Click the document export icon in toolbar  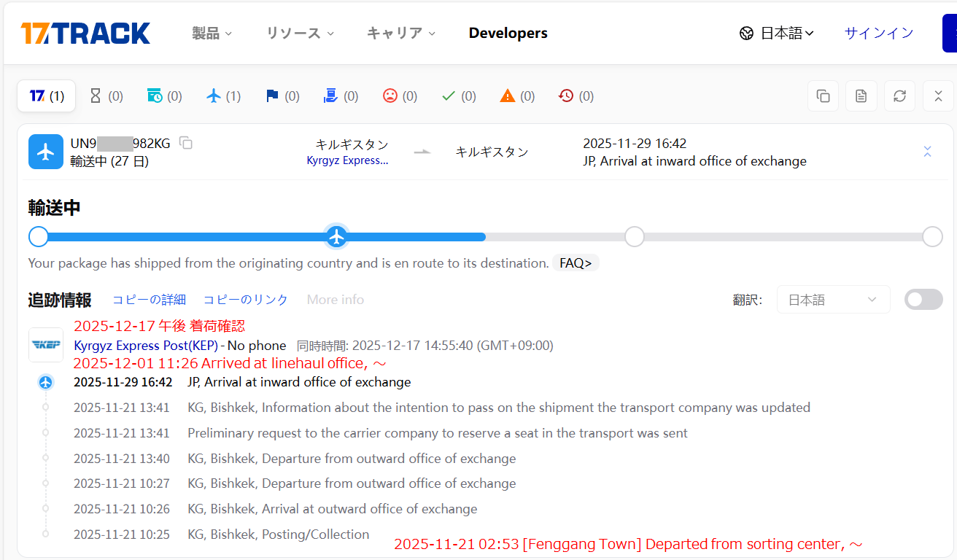click(x=861, y=96)
